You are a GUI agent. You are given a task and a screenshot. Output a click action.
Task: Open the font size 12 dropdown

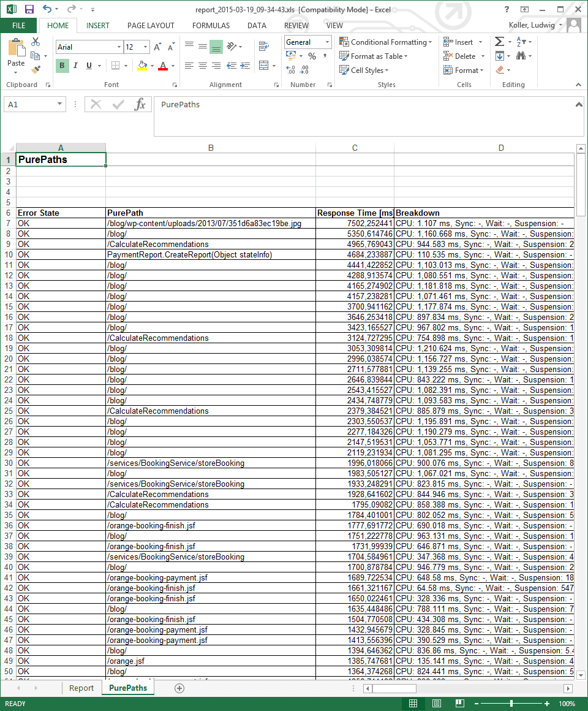[145, 47]
